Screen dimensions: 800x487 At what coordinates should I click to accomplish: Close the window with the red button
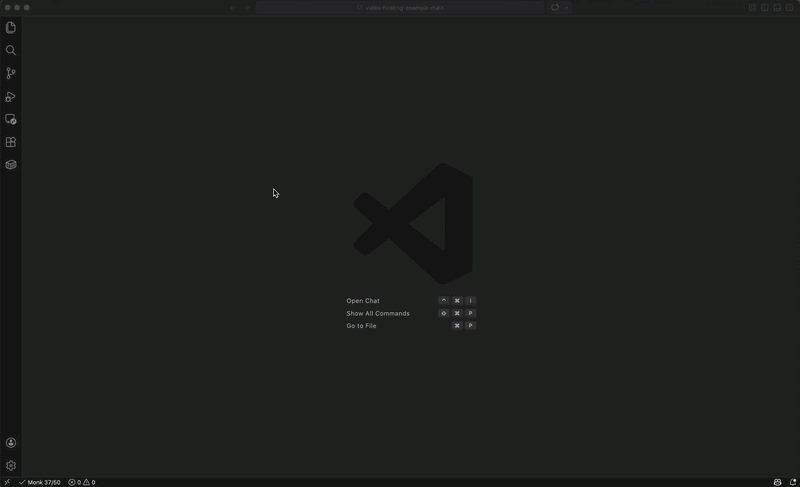8,8
